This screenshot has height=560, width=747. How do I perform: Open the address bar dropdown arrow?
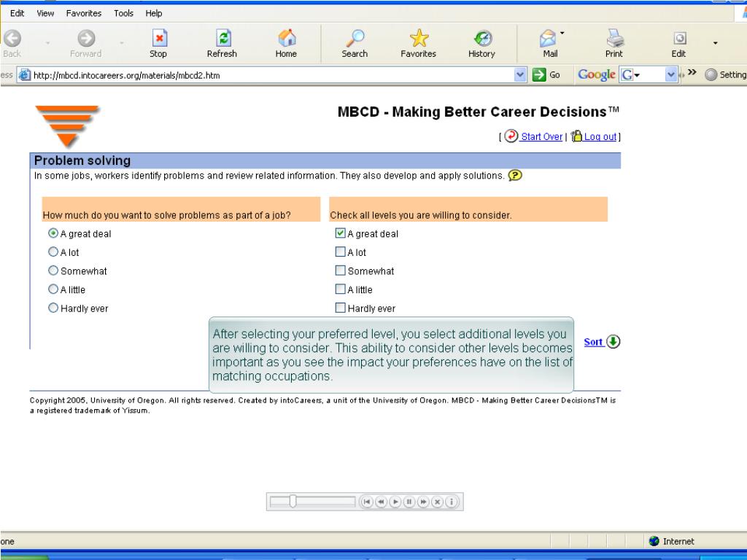click(x=520, y=75)
